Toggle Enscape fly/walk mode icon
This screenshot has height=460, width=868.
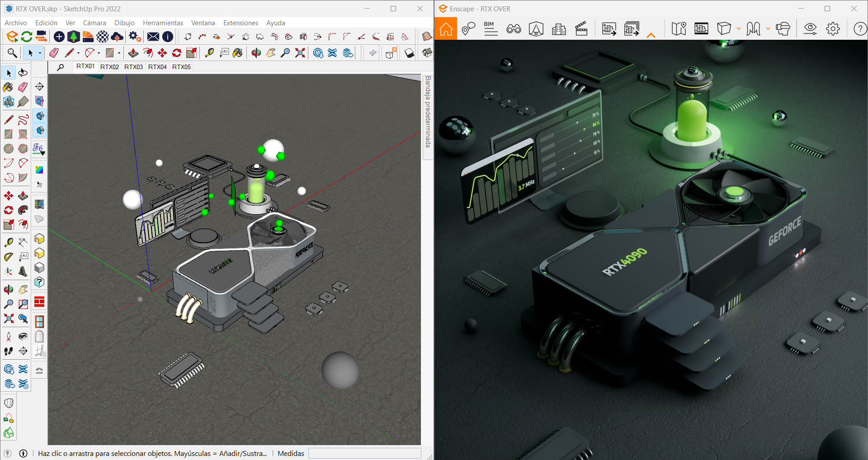coord(753,29)
